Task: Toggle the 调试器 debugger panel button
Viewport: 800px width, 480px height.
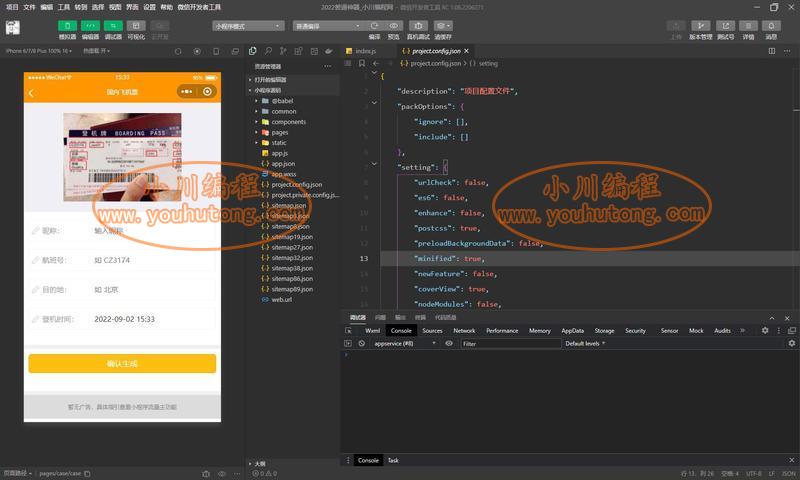Action: [x=113, y=26]
